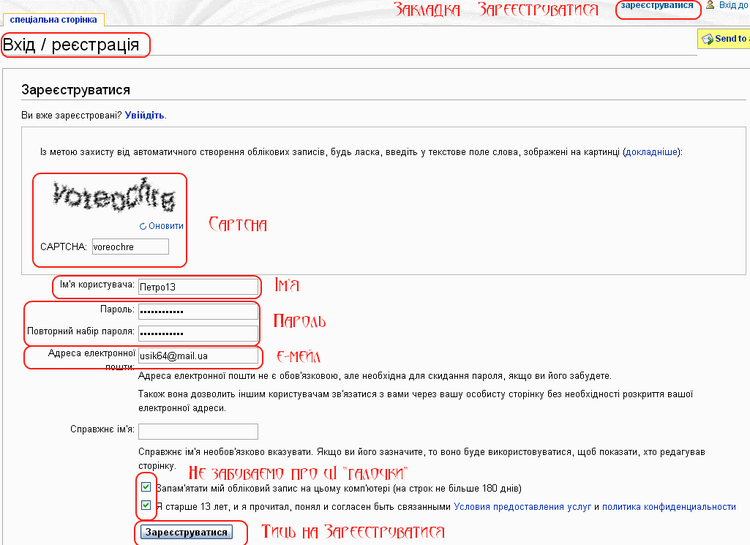
Task: Open the 'Условия предоставления услуг' link
Action: pos(522,507)
